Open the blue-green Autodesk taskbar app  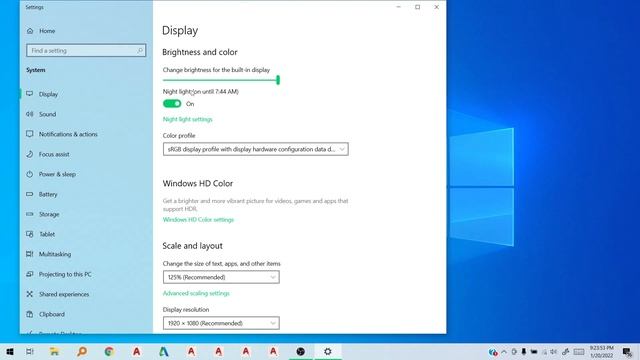(x=164, y=351)
